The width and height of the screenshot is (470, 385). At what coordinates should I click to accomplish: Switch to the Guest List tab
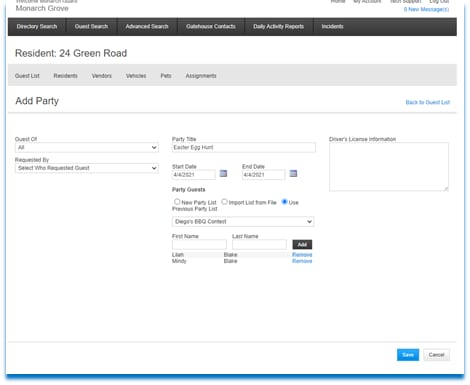pos(27,76)
